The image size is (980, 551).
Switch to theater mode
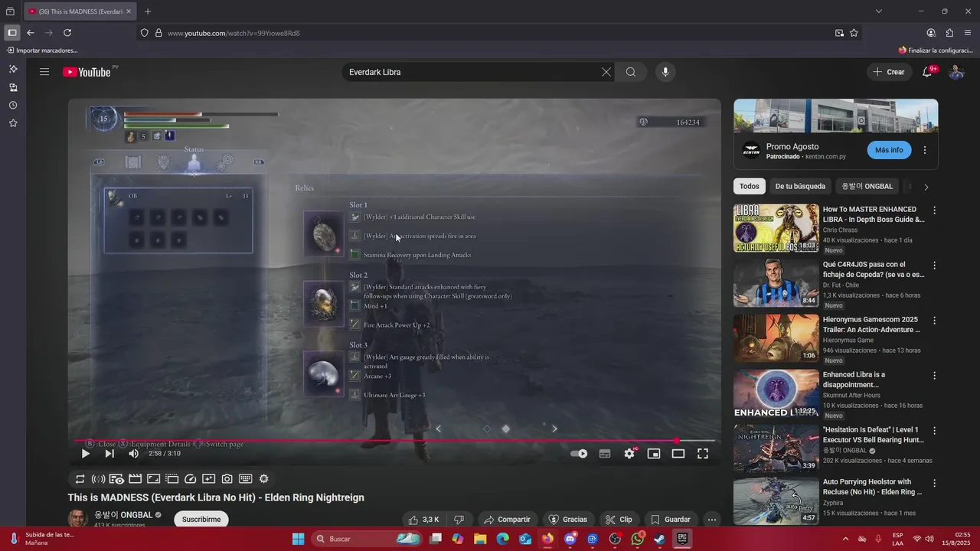pyautogui.click(x=678, y=454)
